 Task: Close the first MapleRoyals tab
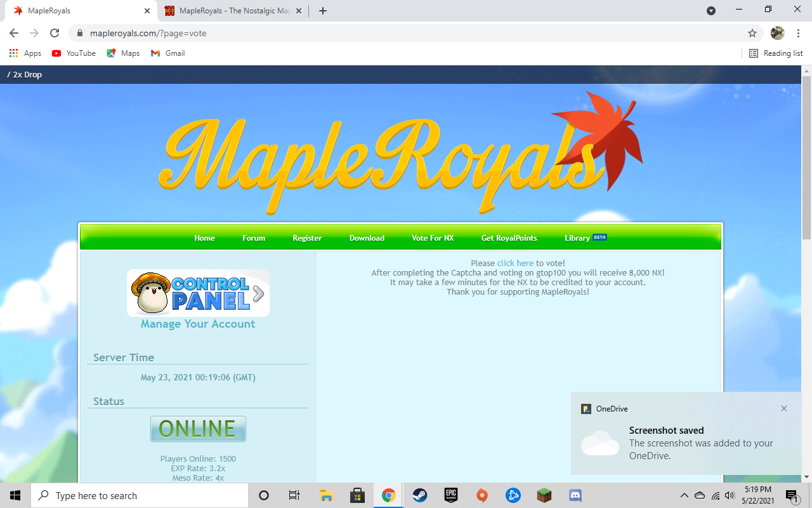(x=147, y=11)
